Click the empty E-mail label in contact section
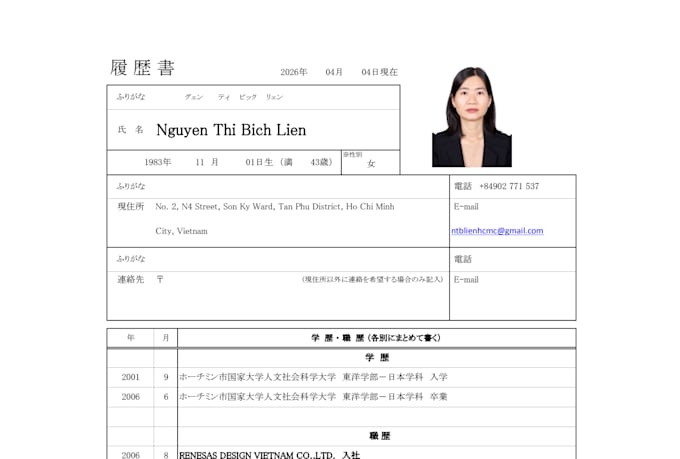Image resolution: width=680 pixels, height=459 pixels. [x=466, y=280]
